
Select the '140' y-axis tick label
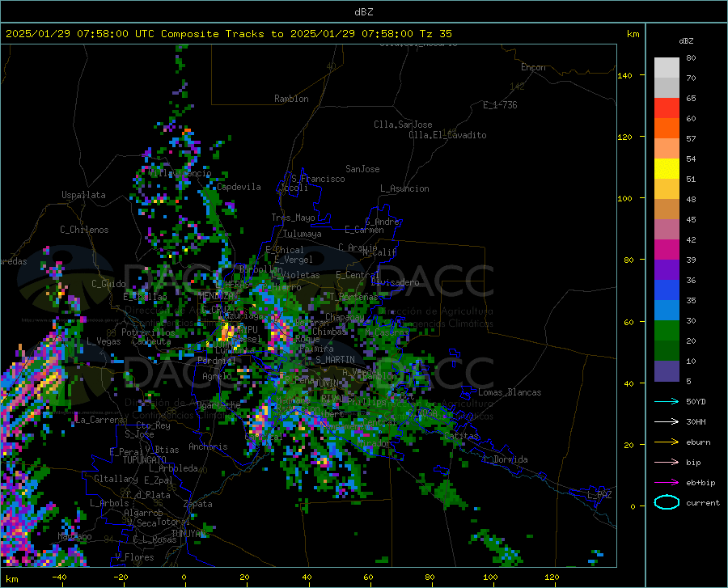[624, 75]
